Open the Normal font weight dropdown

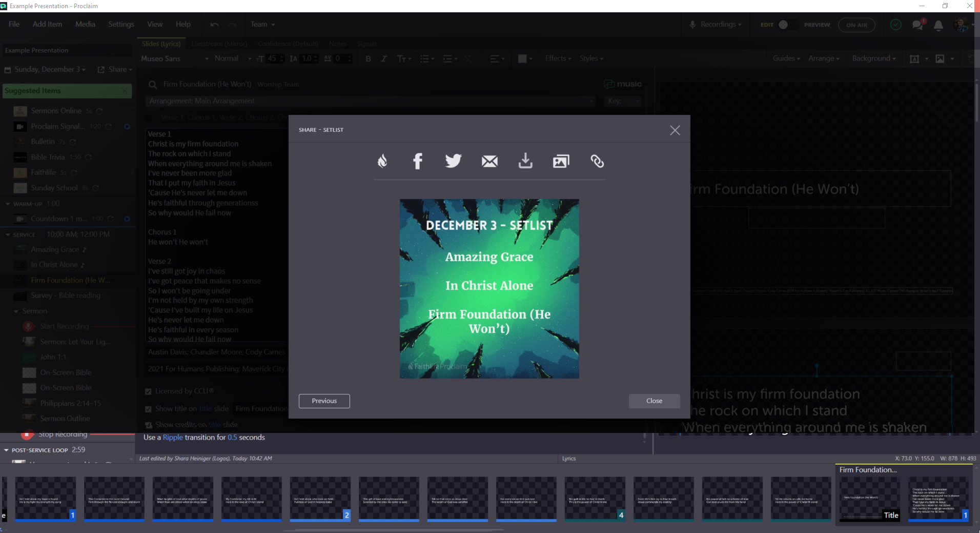point(232,58)
